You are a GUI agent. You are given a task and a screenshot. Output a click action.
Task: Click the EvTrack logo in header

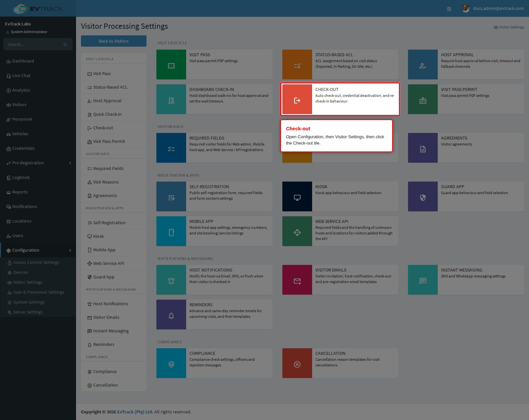point(38,9)
